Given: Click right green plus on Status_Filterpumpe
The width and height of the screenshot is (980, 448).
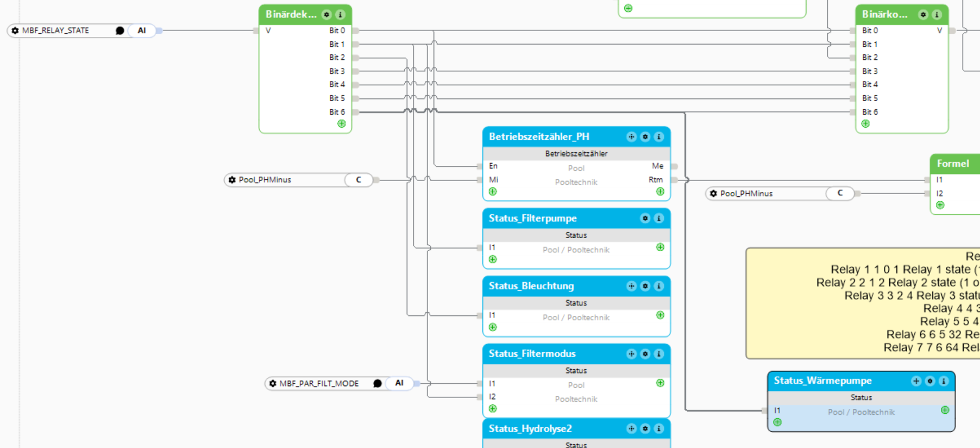Looking at the screenshot, I should pos(660,247).
